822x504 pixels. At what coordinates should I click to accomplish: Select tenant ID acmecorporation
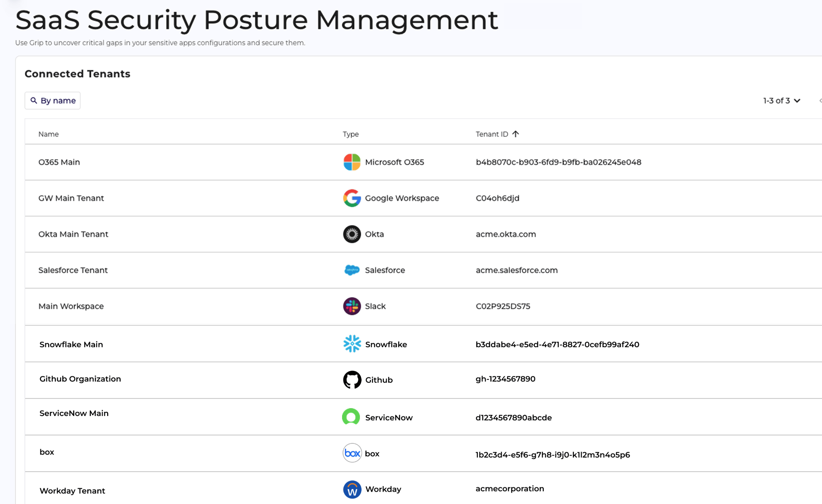point(510,489)
